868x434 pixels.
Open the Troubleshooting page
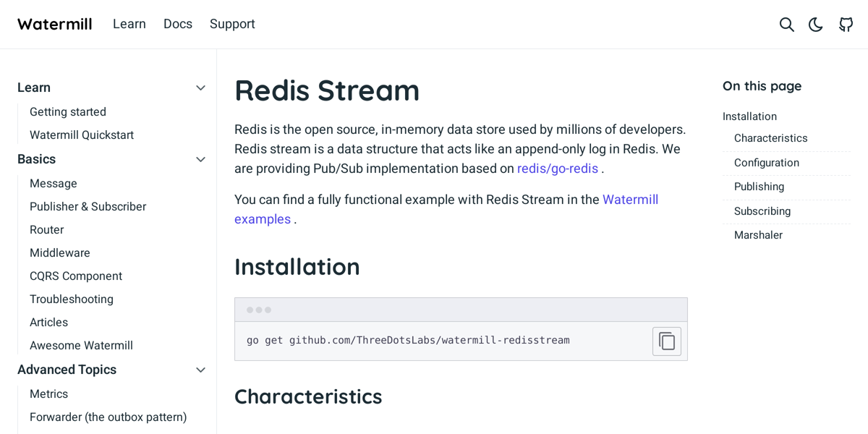click(71, 299)
